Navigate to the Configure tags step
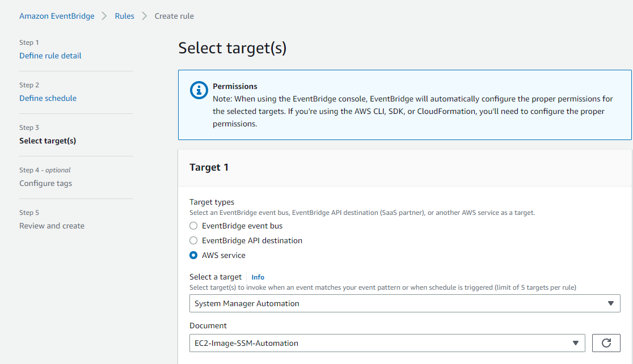Viewport: 633px width, 364px height. coord(45,183)
